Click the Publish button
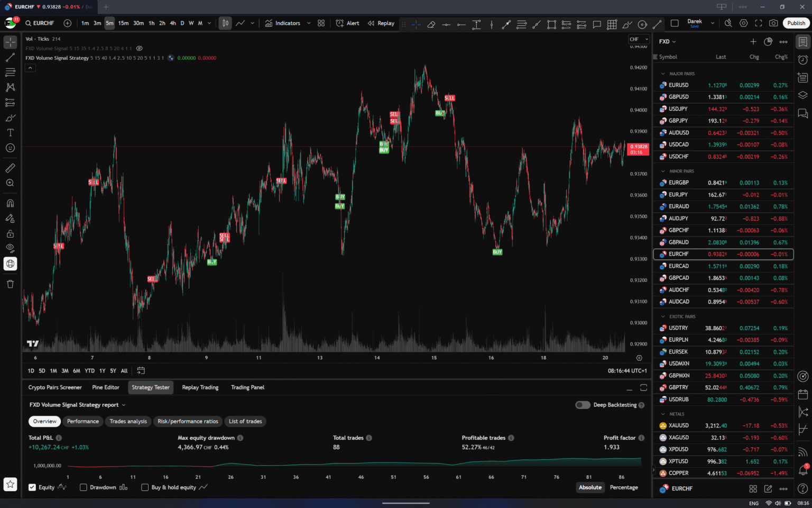 point(796,23)
